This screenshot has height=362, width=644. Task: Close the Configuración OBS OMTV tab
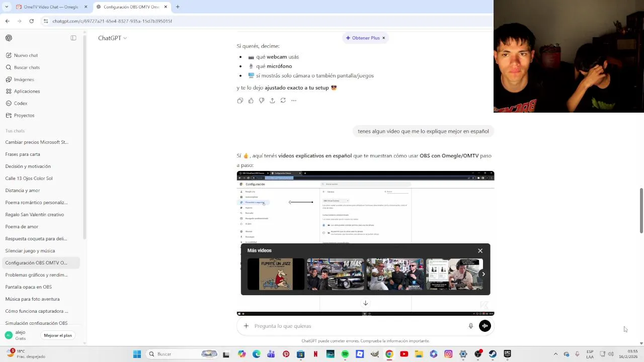(x=165, y=7)
